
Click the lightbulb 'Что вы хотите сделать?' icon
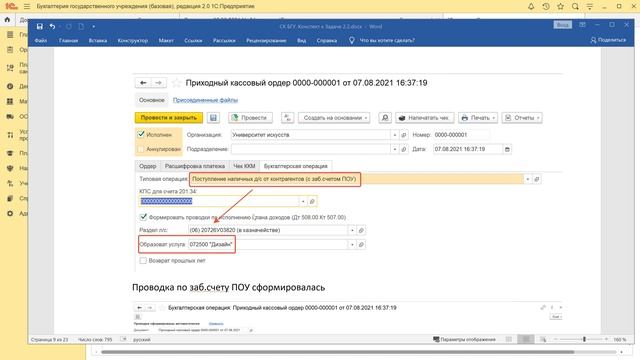351,40
